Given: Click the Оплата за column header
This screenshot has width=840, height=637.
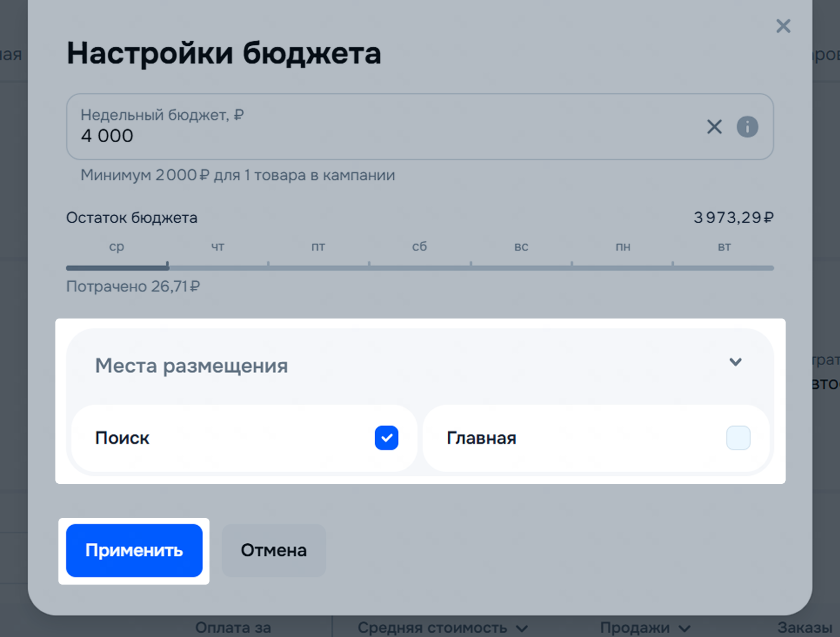Looking at the screenshot, I should 233,628.
